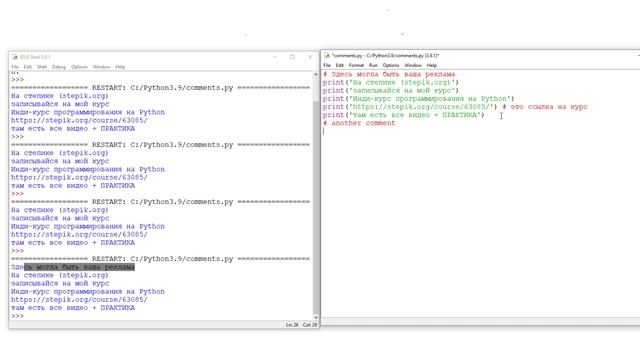Click the 'Ln: 28' status bar entry
The width and height of the screenshot is (640, 360).
[292, 325]
